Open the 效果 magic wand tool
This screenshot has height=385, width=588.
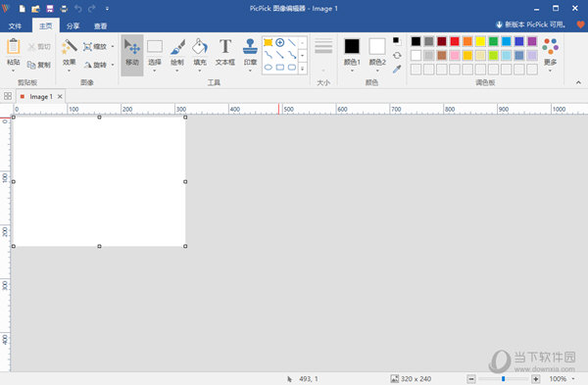[x=69, y=47]
